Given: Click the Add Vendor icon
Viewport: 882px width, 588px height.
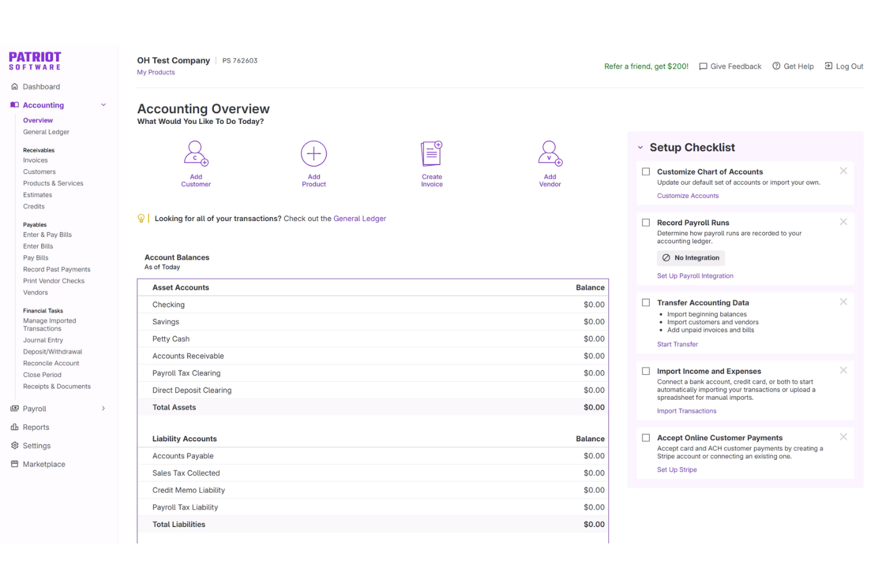Looking at the screenshot, I should pyautogui.click(x=549, y=153).
